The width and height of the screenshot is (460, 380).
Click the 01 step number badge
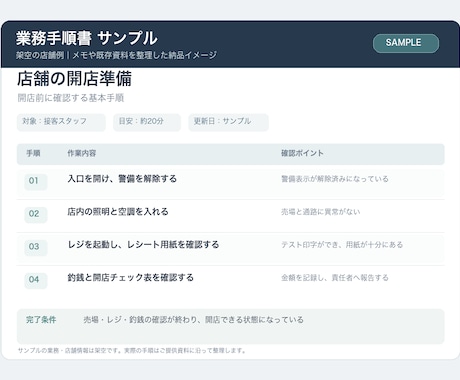tap(35, 181)
